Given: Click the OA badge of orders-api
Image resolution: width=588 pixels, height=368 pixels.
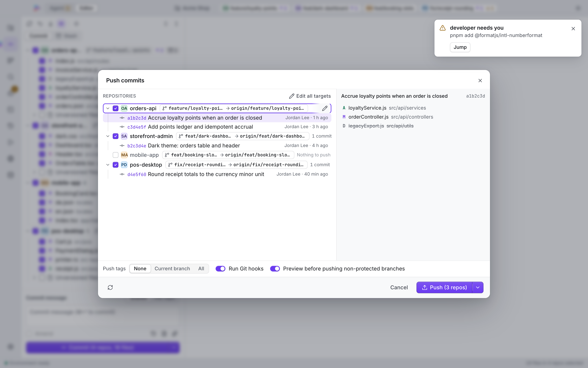Looking at the screenshot, I should [x=124, y=108].
